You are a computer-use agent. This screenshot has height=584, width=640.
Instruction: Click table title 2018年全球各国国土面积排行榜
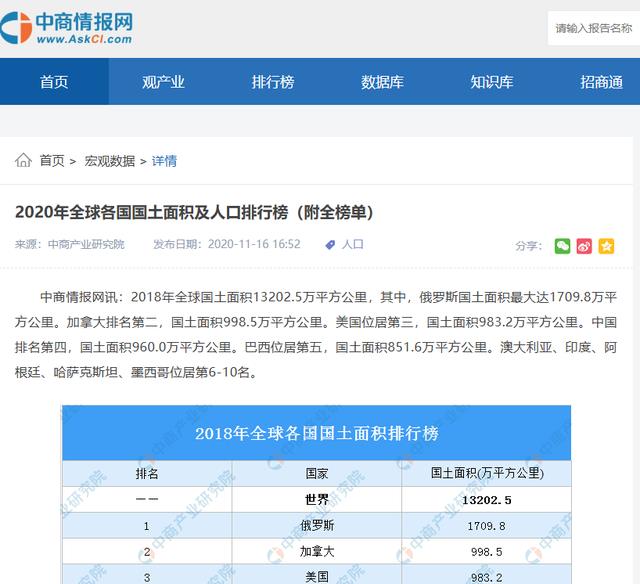317,433
